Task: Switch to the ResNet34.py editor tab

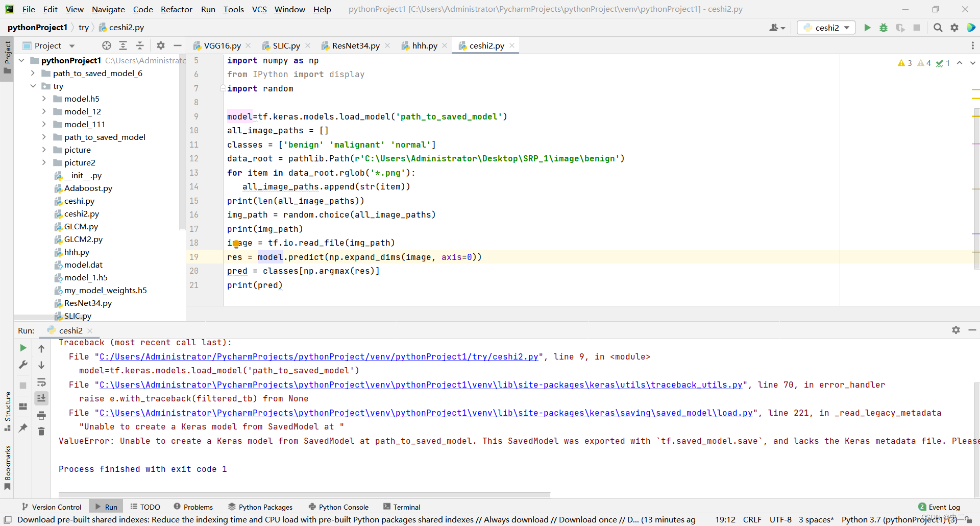Action: (355, 45)
